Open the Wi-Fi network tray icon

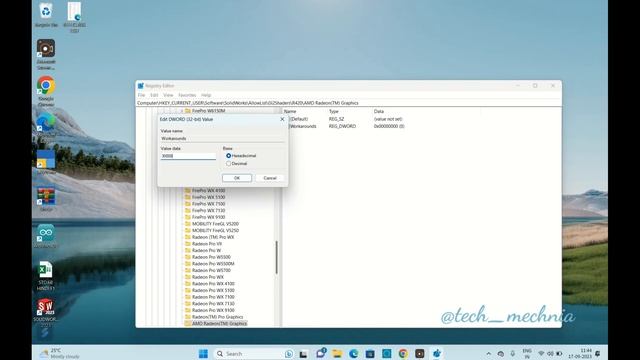point(541,353)
